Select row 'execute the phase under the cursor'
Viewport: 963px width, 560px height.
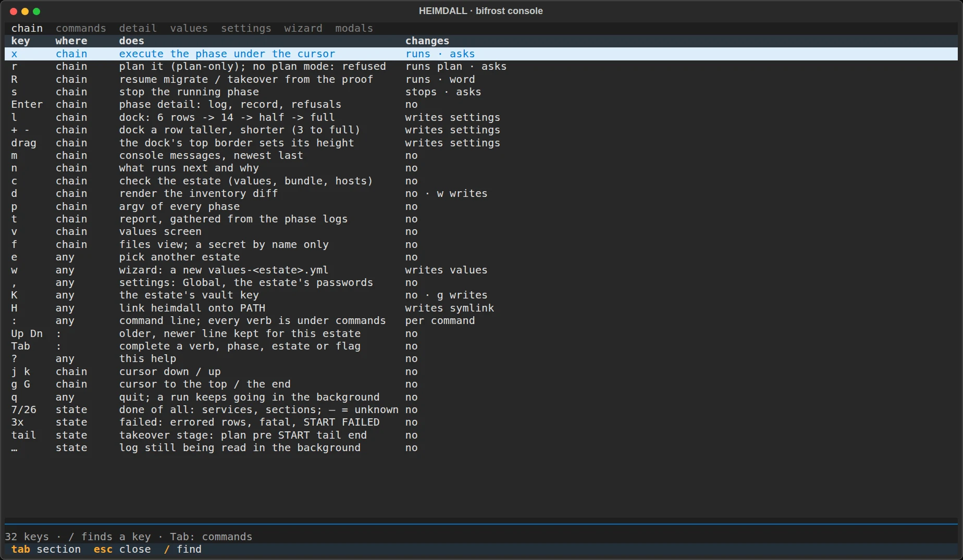(481, 54)
